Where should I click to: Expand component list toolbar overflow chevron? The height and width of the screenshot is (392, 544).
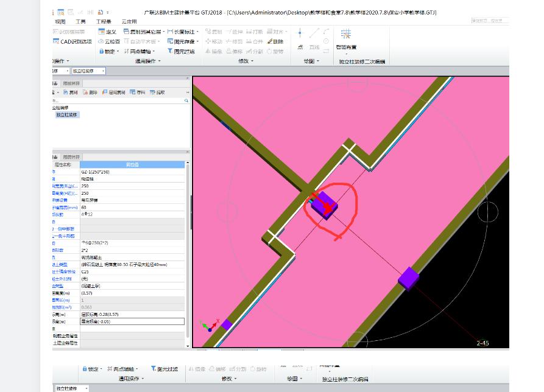click(188, 93)
